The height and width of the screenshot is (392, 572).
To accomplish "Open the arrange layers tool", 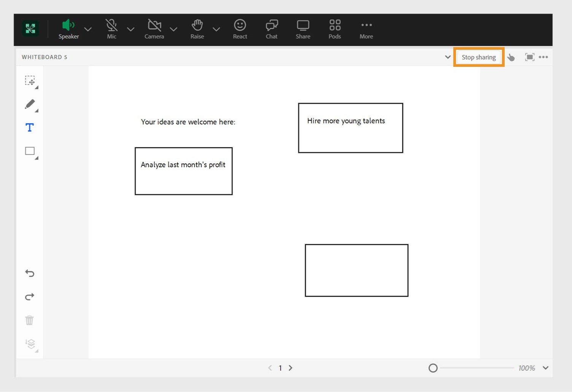I will pyautogui.click(x=30, y=344).
